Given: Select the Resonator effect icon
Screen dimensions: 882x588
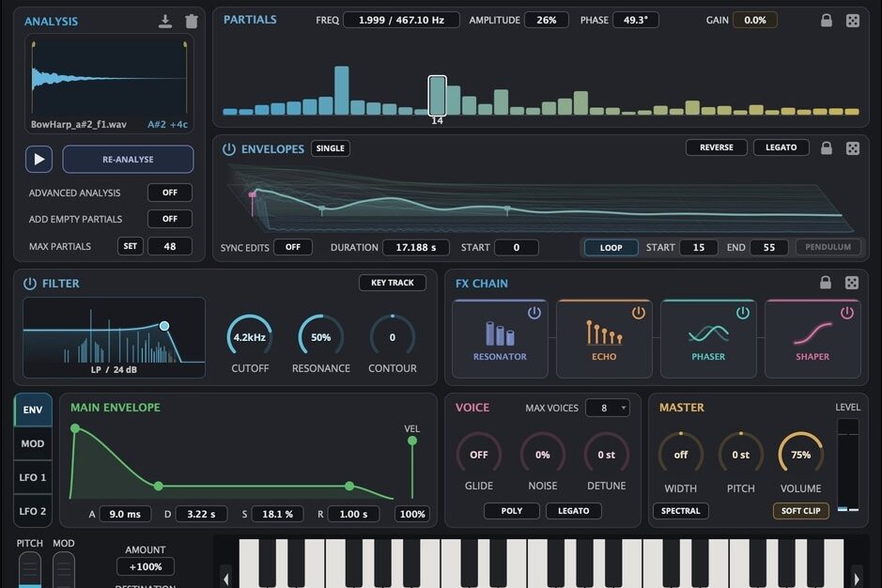Looking at the screenshot, I should (x=500, y=333).
